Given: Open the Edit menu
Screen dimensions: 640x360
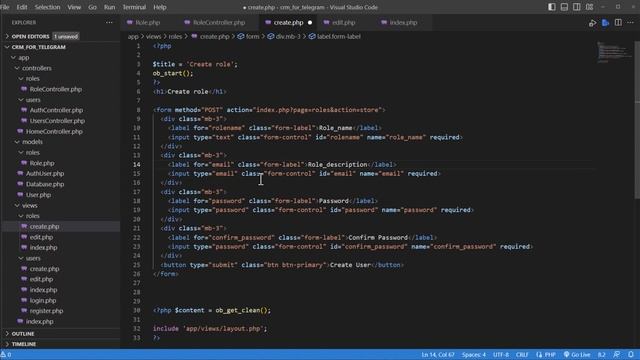Looking at the screenshot, I should click(22, 7).
